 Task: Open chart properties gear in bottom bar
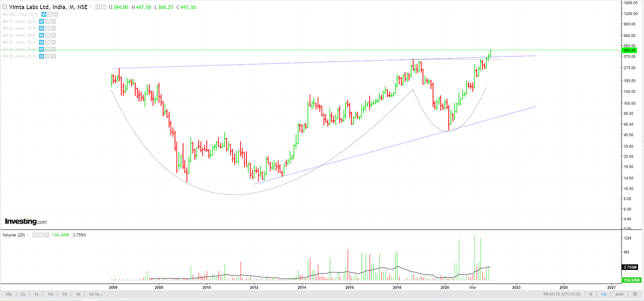click(635, 294)
